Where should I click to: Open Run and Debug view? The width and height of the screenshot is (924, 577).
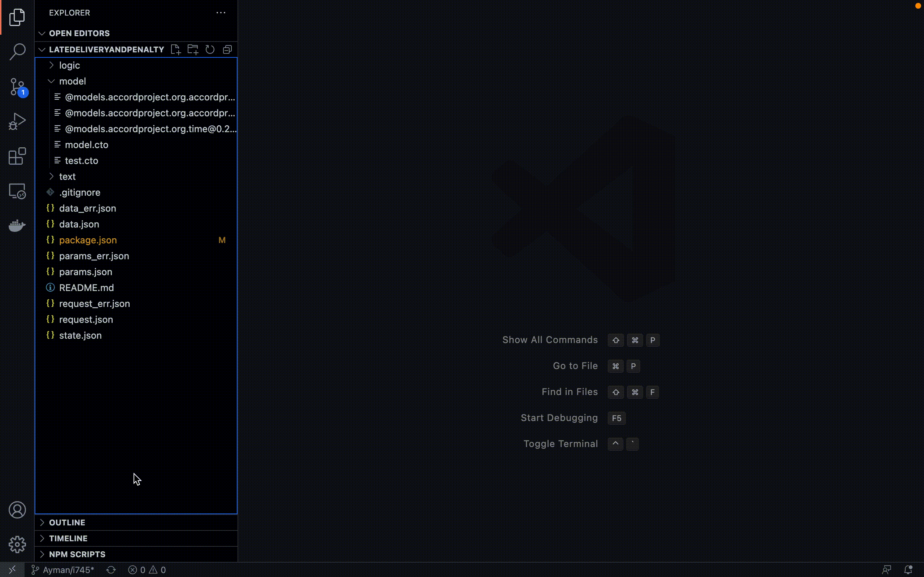point(17,121)
